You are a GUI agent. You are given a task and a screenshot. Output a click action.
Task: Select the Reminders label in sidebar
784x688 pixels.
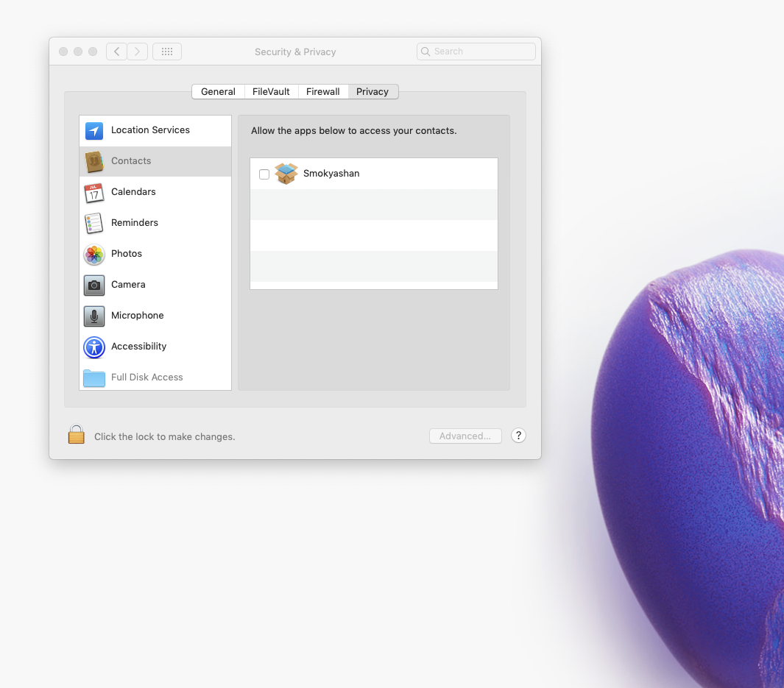point(135,223)
